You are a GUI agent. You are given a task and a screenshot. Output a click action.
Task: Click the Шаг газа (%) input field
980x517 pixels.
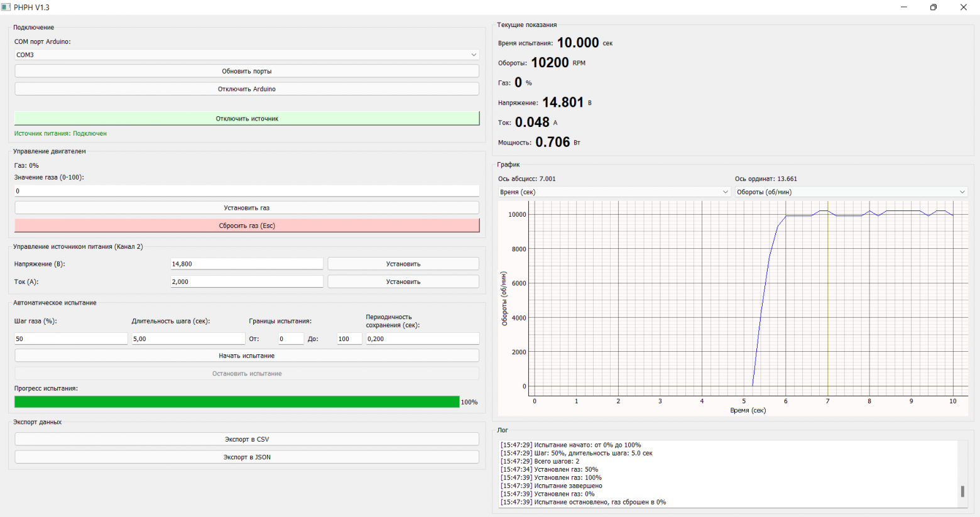71,339
